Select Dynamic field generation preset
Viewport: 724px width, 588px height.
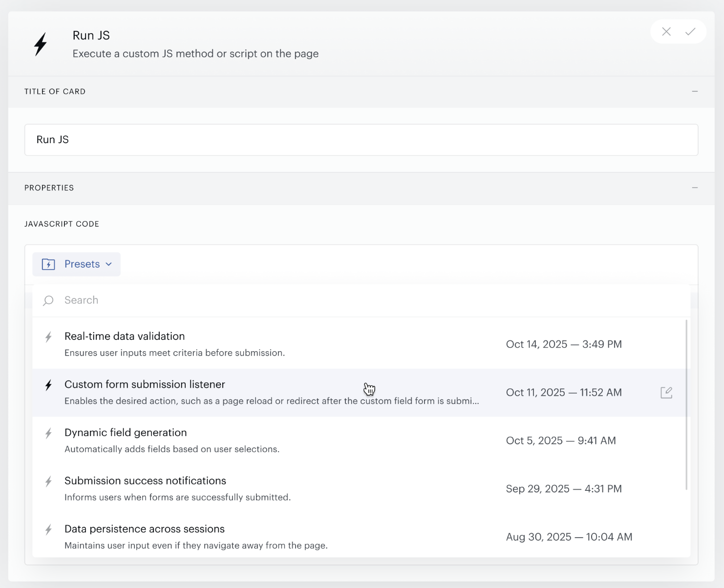pyautogui.click(x=359, y=441)
